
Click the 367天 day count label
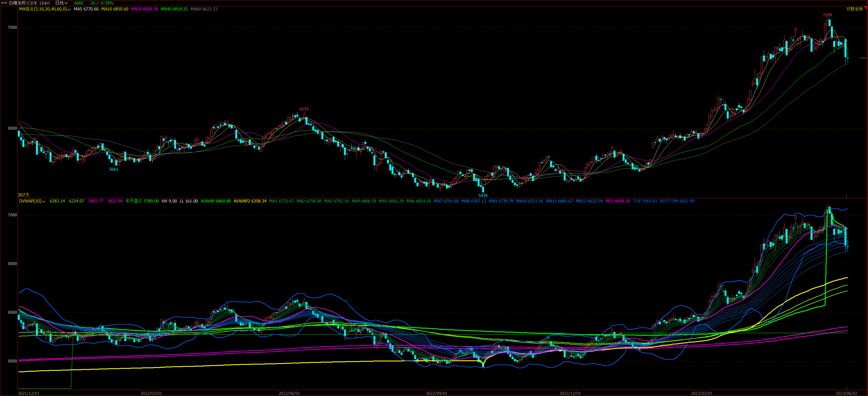[23, 195]
